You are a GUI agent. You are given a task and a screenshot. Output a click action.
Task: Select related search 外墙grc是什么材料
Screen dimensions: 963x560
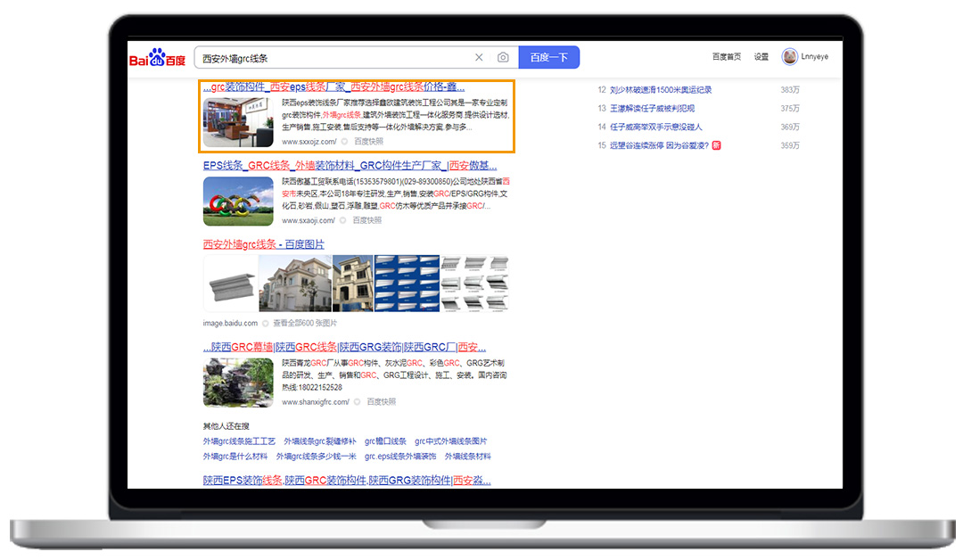point(235,457)
